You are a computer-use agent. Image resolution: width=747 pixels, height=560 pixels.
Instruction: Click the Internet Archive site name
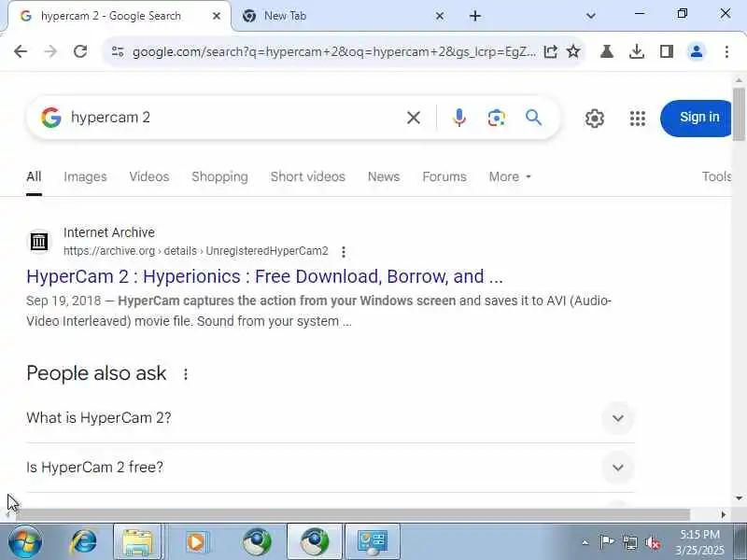[x=109, y=232]
